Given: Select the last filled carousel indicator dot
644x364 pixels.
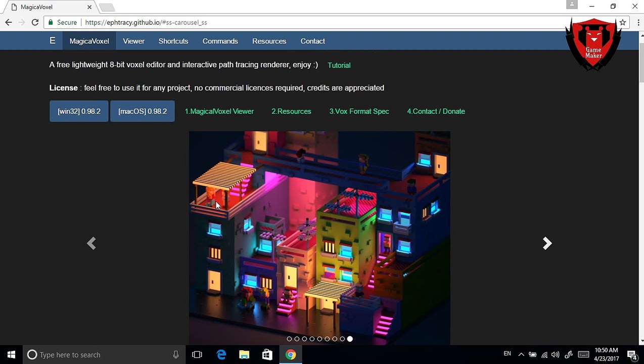Looking at the screenshot, I should click(x=350, y=339).
